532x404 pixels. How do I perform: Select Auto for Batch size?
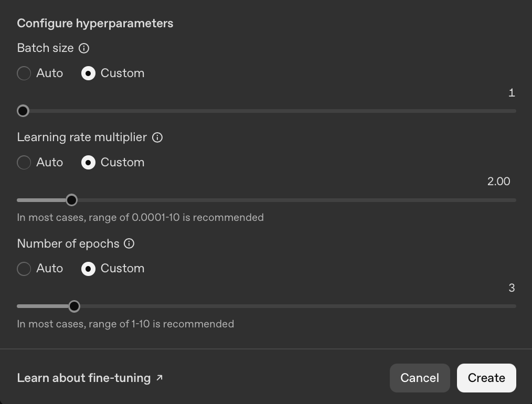tap(24, 73)
